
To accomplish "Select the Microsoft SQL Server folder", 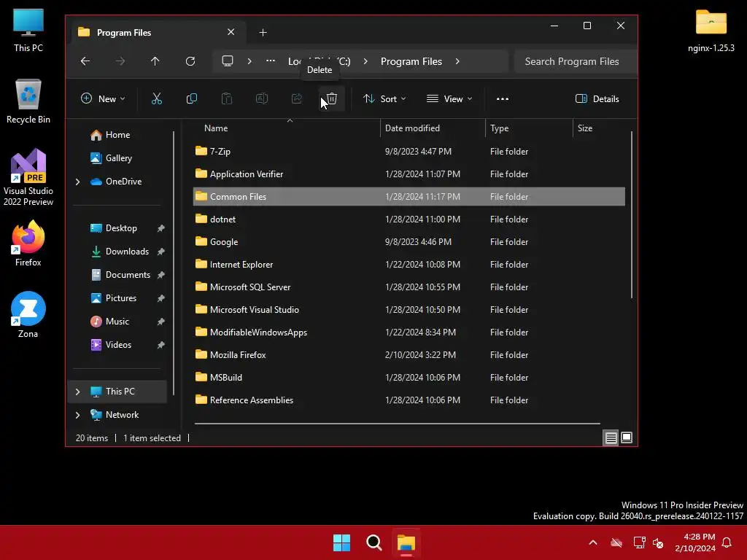I will pos(409,287).
